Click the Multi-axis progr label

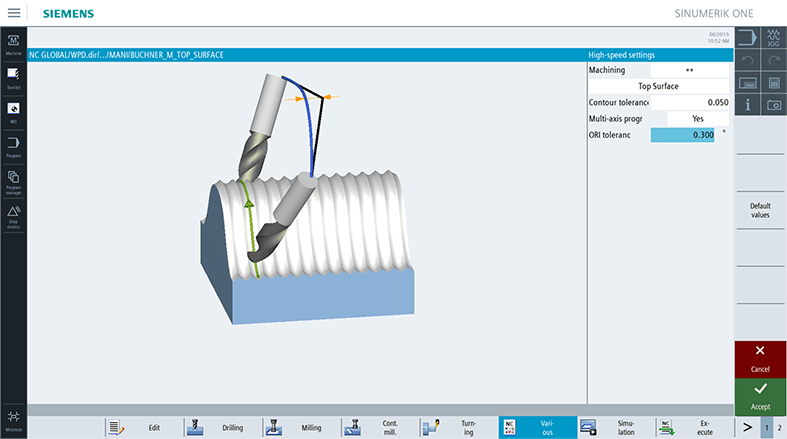point(615,119)
